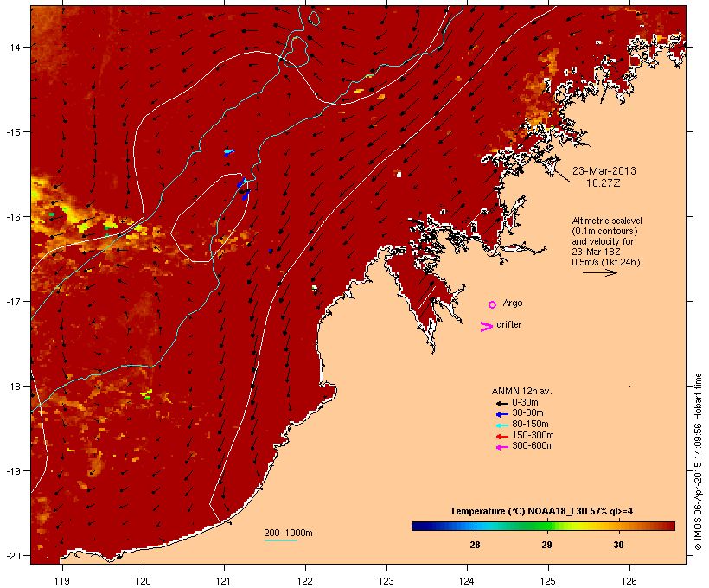Click the date label 23-Mar-2013
This screenshot has height=588, width=709.
click(x=604, y=171)
